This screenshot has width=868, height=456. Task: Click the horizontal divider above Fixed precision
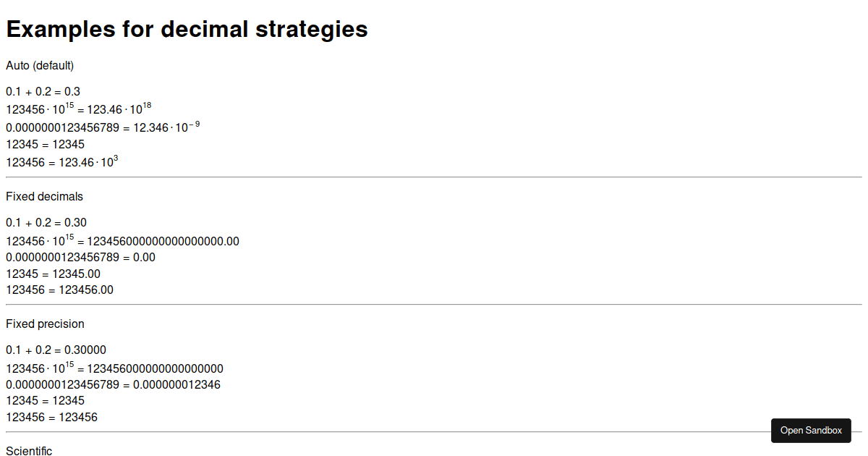pyautogui.click(x=434, y=305)
